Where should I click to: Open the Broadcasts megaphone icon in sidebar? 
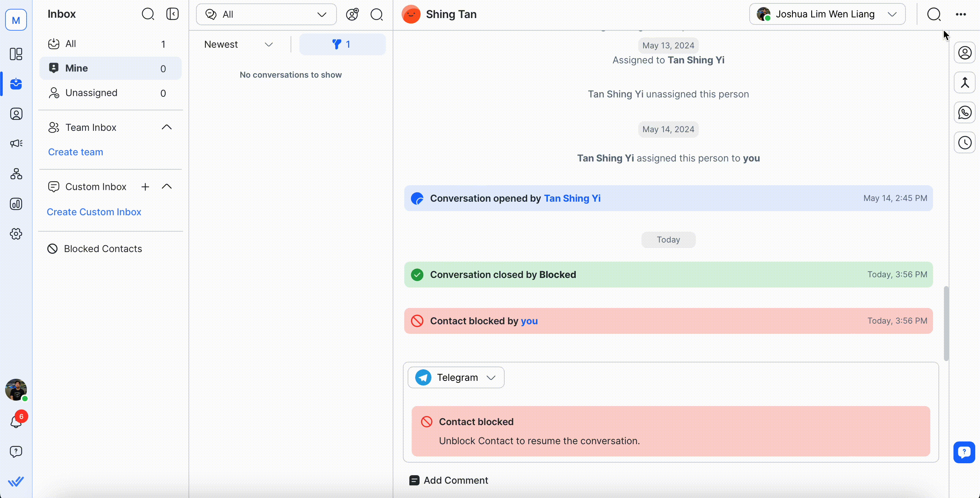16,143
